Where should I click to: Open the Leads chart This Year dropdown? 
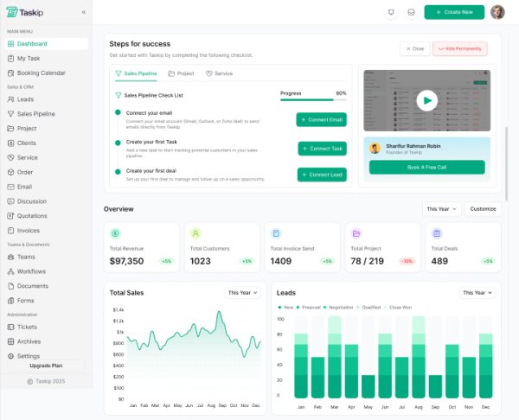(477, 293)
